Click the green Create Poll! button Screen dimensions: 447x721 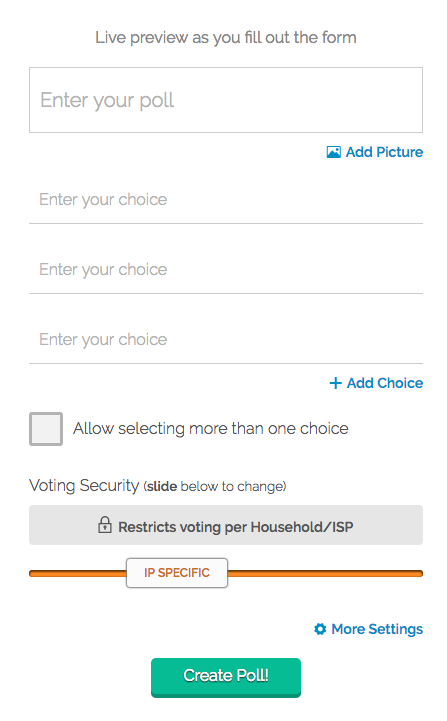tap(226, 677)
